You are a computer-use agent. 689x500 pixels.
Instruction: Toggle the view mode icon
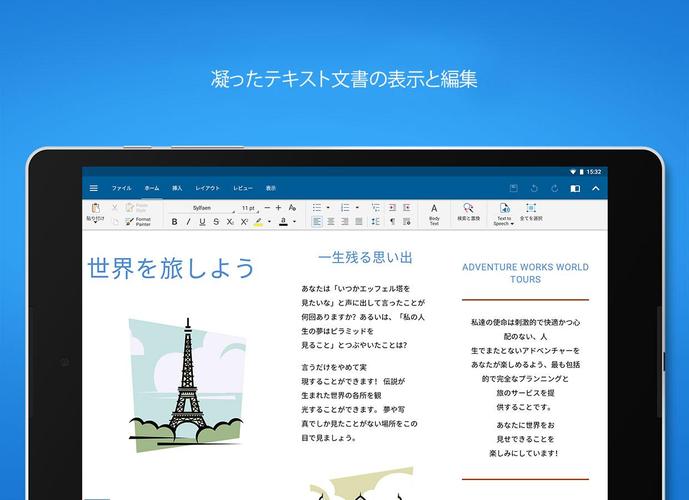pos(575,188)
